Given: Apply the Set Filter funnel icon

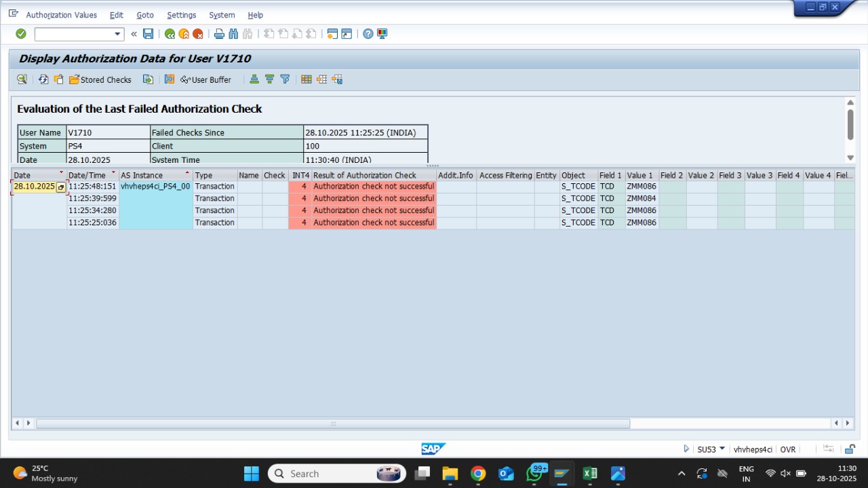Looking at the screenshot, I should [285, 79].
